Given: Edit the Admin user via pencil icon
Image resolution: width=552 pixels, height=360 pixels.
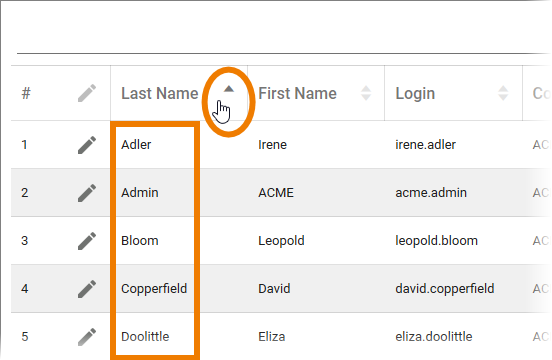Looking at the screenshot, I should tap(87, 192).
